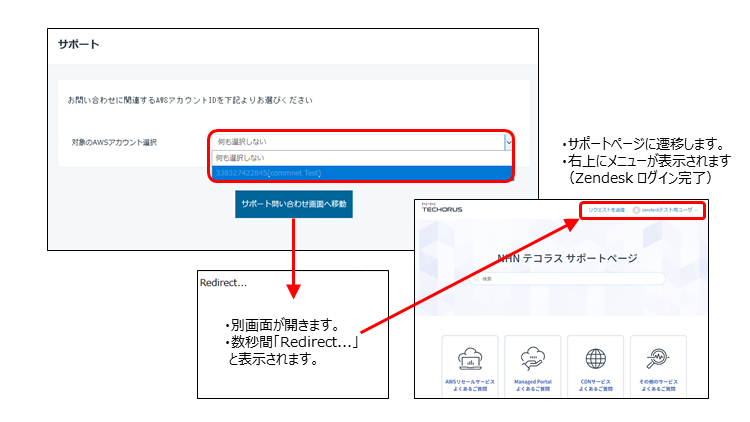Viewport: 750px width, 422px height.
Task: Click the user avatar icon beside zendeskテスト用ユーザ
Action: pyautogui.click(x=636, y=210)
